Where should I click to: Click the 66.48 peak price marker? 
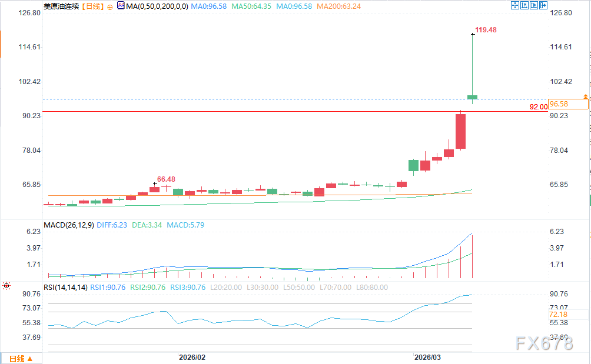point(166,179)
